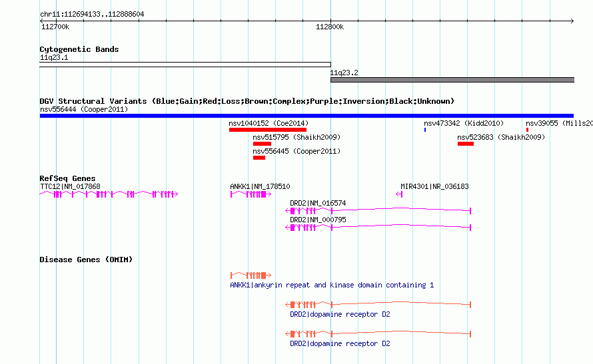593x364 pixels.
Task: Click the OMIM ANKK1 orange gene glyph
Action: pos(251,275)
